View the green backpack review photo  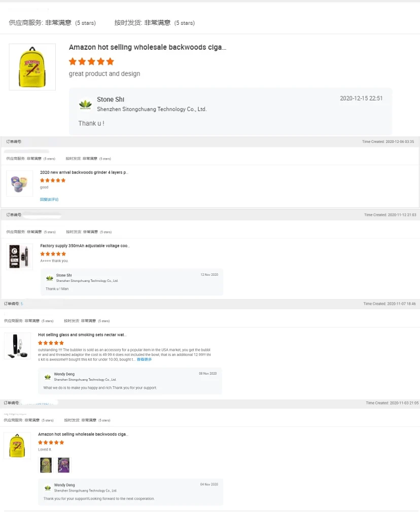click(46, 465)
